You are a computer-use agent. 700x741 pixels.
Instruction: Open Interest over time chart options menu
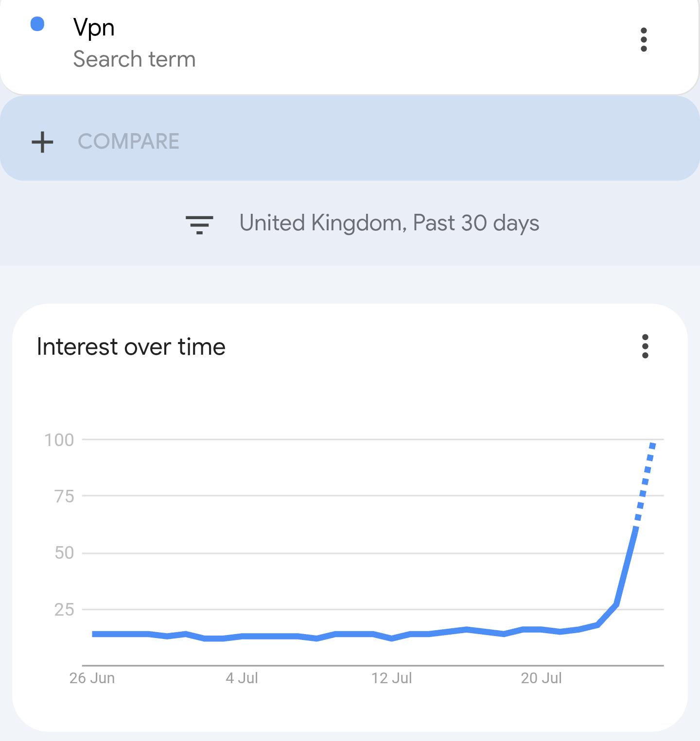(x=645, y=346)
